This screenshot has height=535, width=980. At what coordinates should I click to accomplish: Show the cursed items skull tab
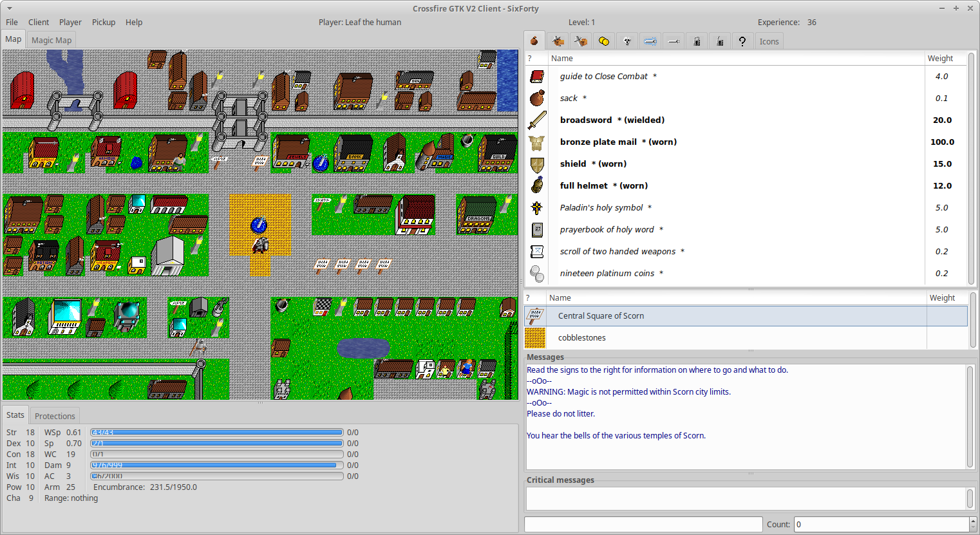[627, 41]
